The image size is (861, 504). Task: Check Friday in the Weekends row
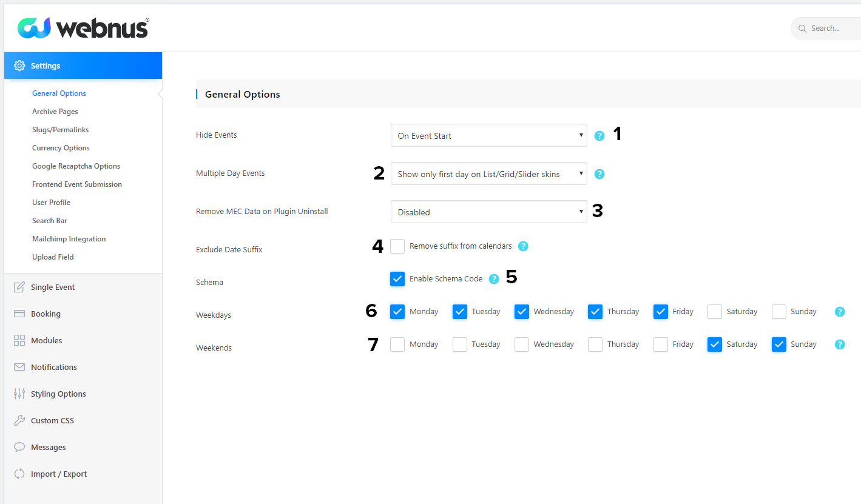coord(661,344)
